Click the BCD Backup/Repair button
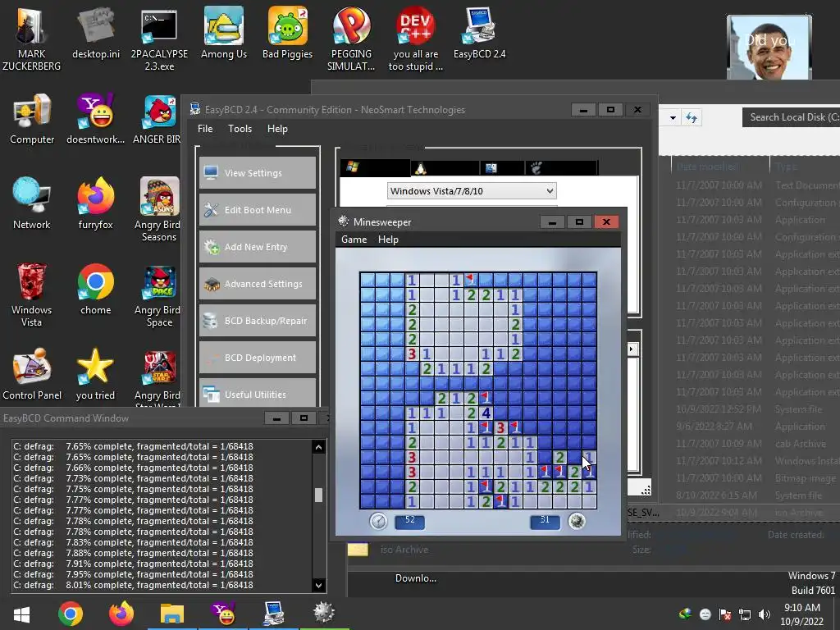Screen dimensions: 840x630 (x=258, y=321)
